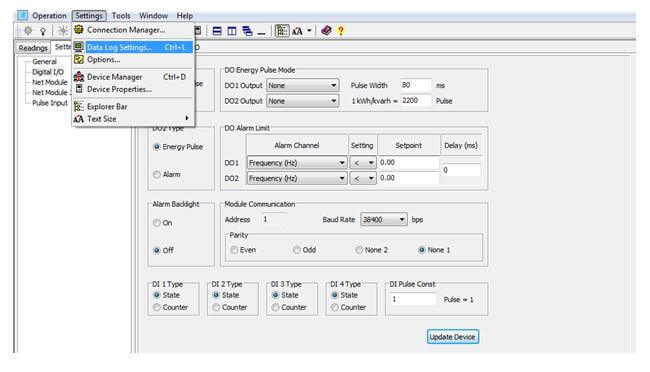
Task: Select DO2 Type Alarm radio button
Action: [157, 175]
